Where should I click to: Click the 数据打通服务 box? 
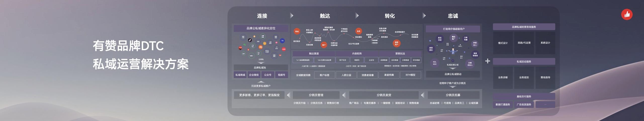503,104
